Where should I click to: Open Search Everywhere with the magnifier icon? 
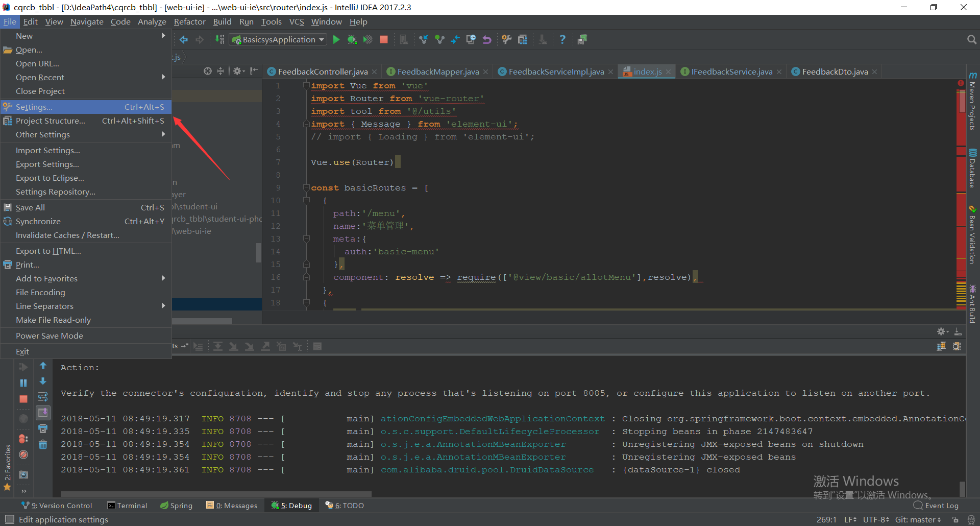pos(971,39)
